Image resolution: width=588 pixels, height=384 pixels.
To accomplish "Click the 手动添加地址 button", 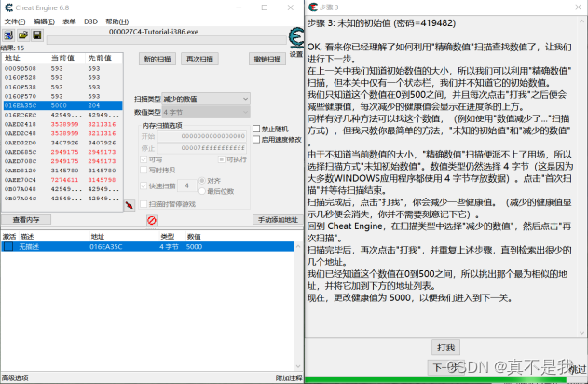I will [278, 219].
